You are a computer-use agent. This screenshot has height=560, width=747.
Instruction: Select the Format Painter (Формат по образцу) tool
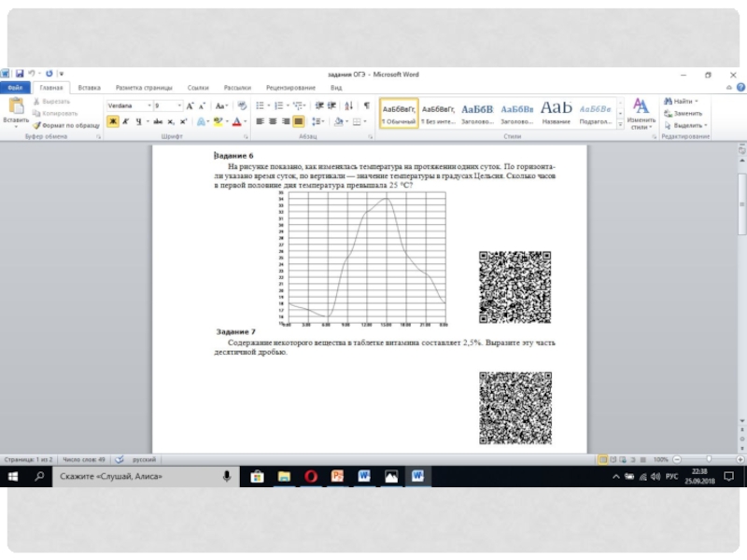click(65, 124)
